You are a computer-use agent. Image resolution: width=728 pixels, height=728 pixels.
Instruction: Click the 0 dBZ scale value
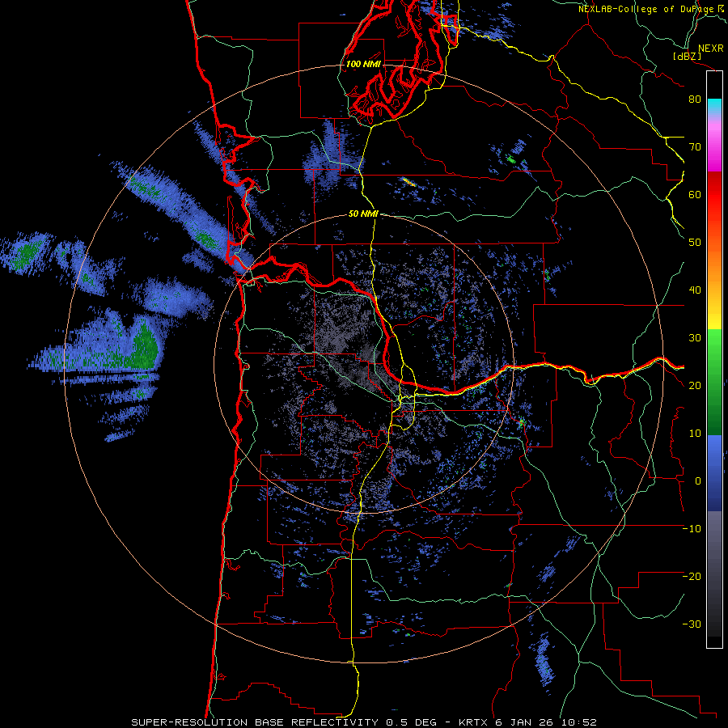(698, 481)
